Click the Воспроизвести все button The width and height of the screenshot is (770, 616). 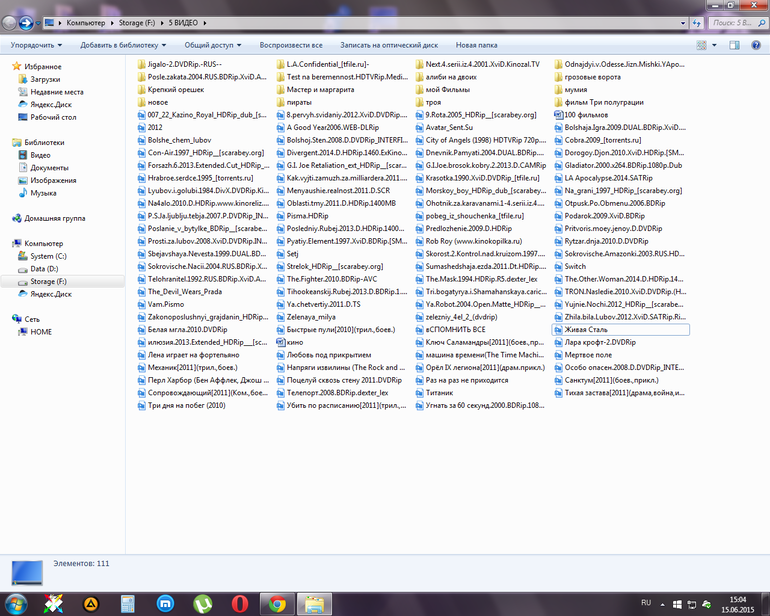coord(291,45)
